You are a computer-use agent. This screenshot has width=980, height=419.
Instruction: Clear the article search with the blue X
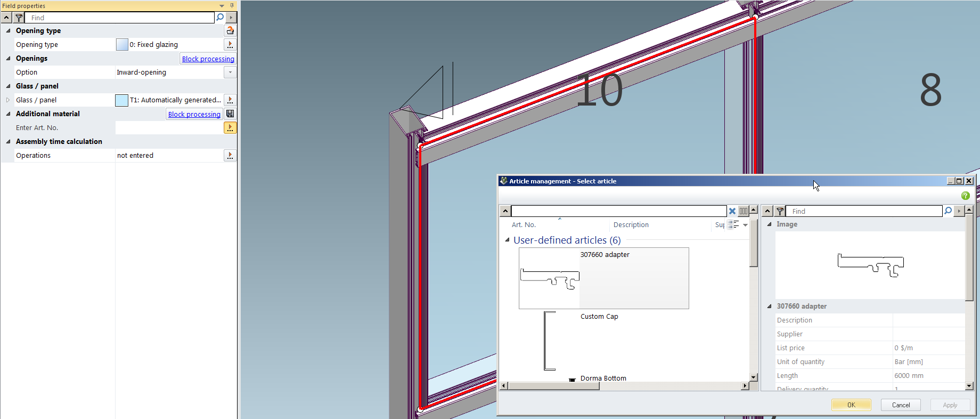tap(732, 211)
